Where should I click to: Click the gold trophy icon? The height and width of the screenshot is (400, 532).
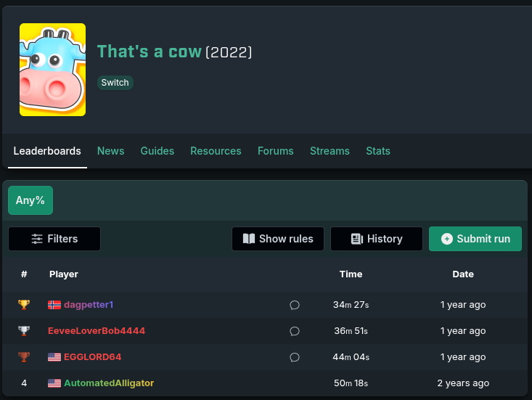coord(24,305)
